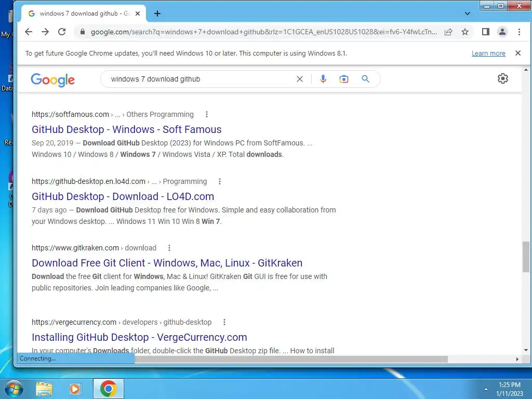Click the github-desktop.en.lo4d.com URL text
The width and height of the screenshot is (532, 399).
[88, 181]
